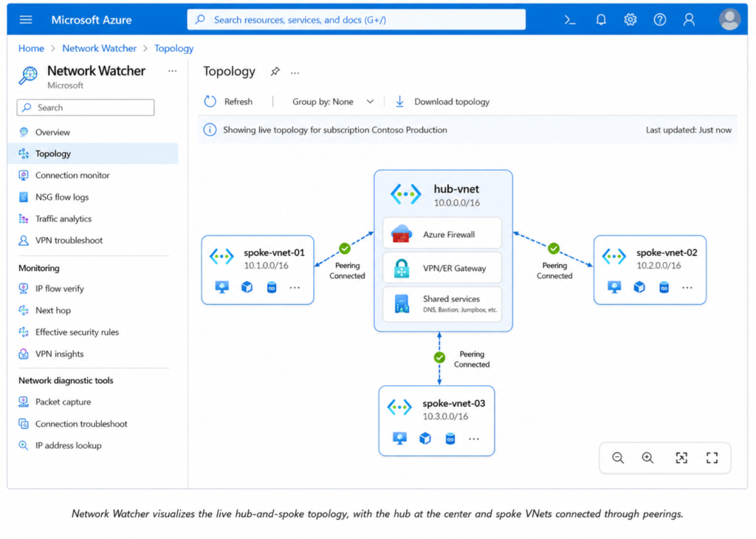Expand more resources in spoke-vnet-03

474,439
